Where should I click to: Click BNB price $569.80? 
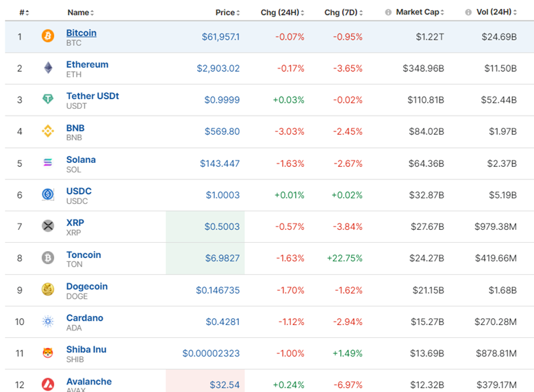pyautogui.click(x=222, y=131)
